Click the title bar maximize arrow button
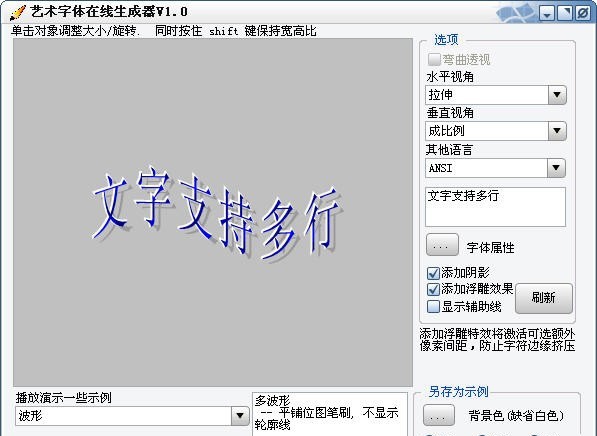 click(x=565, y=13)
